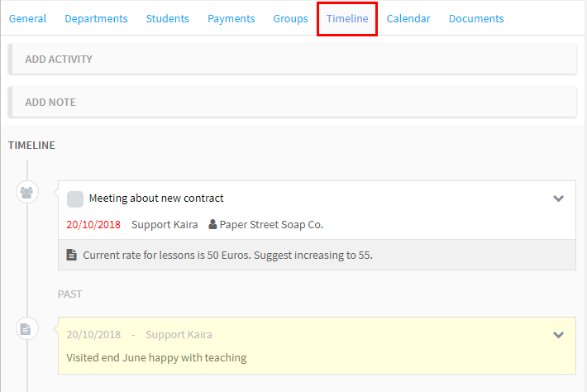Check off Meeting about new contract

point(75,198)
